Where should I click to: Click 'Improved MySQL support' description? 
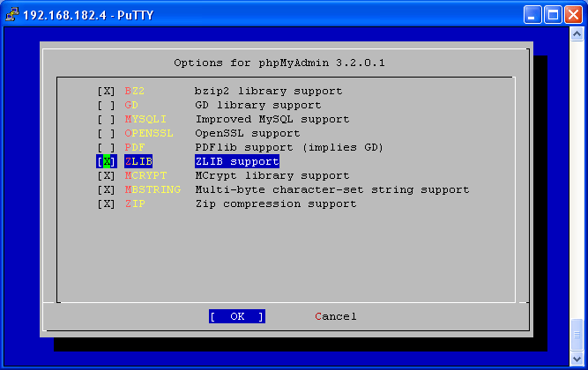(272, 119)
